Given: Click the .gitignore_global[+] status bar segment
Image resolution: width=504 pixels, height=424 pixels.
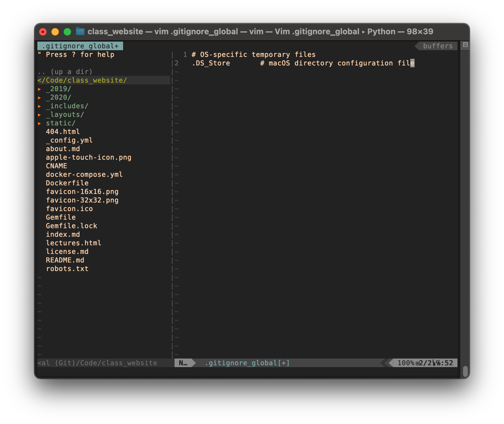Looking at the screenshot, I should click(x=247, y=363).
